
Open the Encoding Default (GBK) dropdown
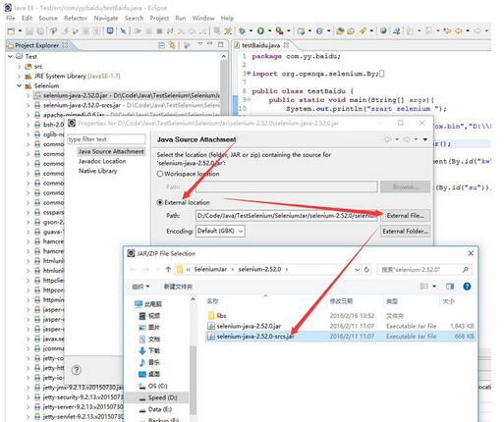220,231
